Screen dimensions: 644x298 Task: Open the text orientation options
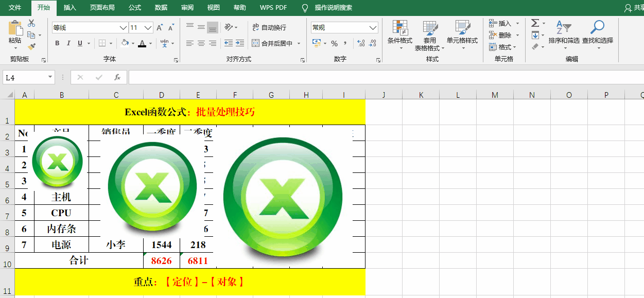click(230, 27)
